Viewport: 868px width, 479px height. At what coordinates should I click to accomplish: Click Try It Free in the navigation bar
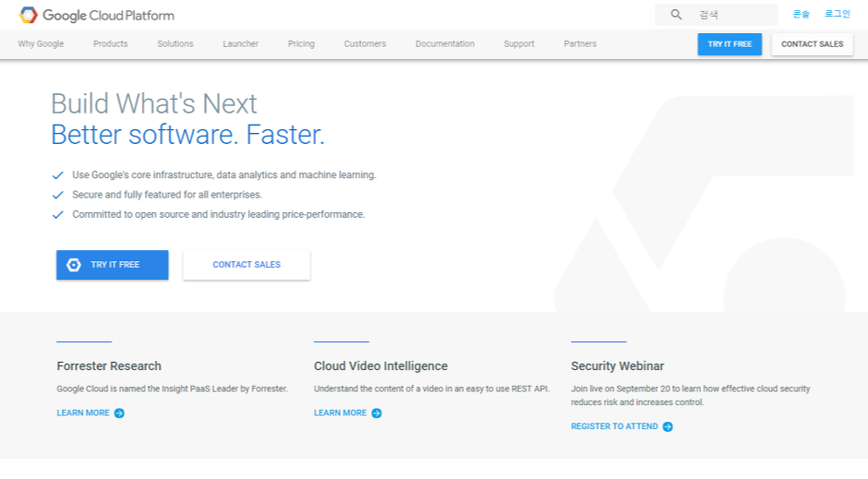pyautogui.click(x=729, y=44)
